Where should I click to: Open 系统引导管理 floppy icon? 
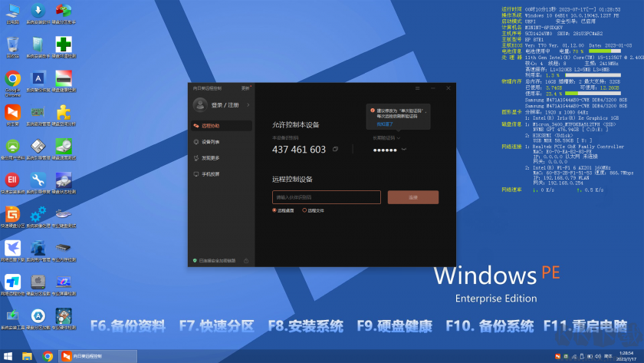[x=38, y=149]
